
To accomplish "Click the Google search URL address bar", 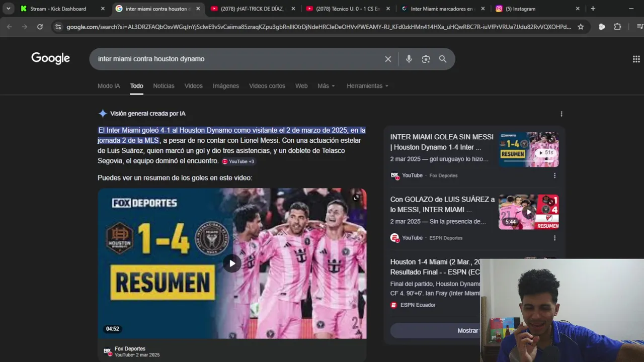I will [x=318, y=27].
